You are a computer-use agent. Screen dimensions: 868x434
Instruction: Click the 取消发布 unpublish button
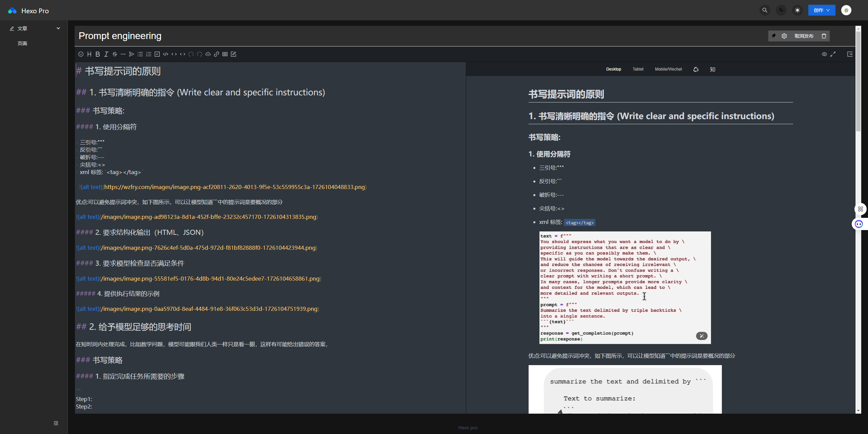point(804,36)
